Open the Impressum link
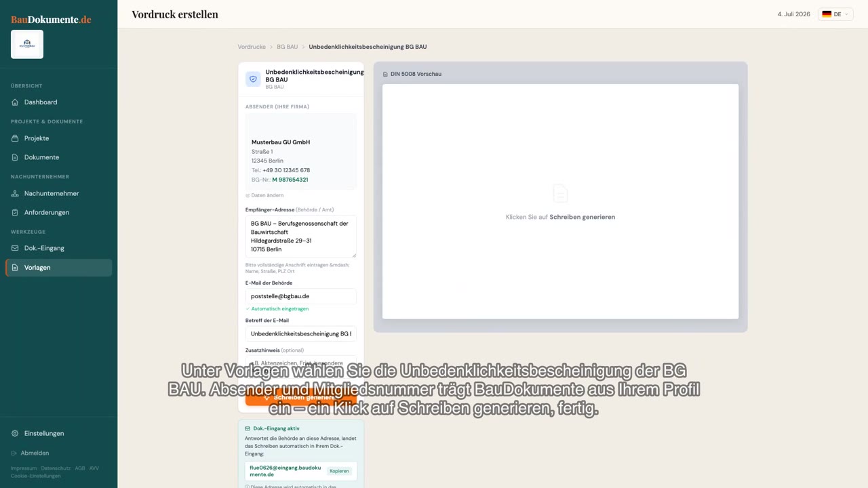This screenshot has height=488, width=868. pos(24,468)
